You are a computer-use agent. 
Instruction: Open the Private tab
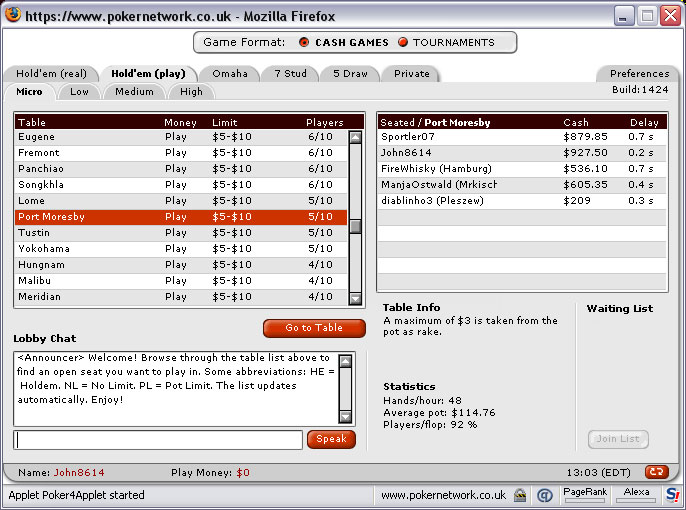coord(412,73)
